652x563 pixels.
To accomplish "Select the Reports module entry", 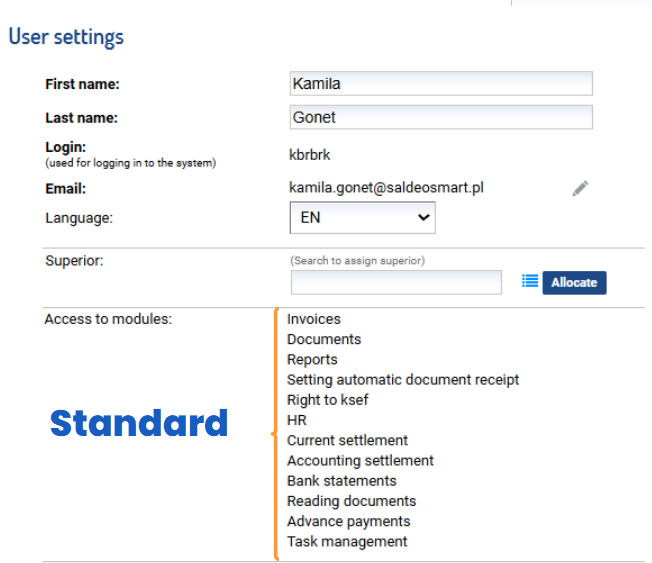I will coord(312,360).
